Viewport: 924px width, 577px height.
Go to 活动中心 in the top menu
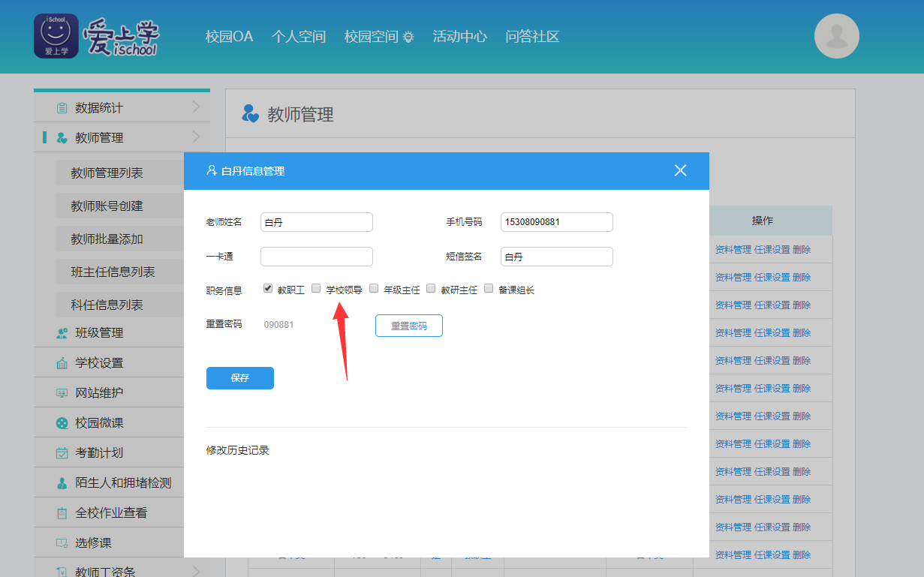459,37
